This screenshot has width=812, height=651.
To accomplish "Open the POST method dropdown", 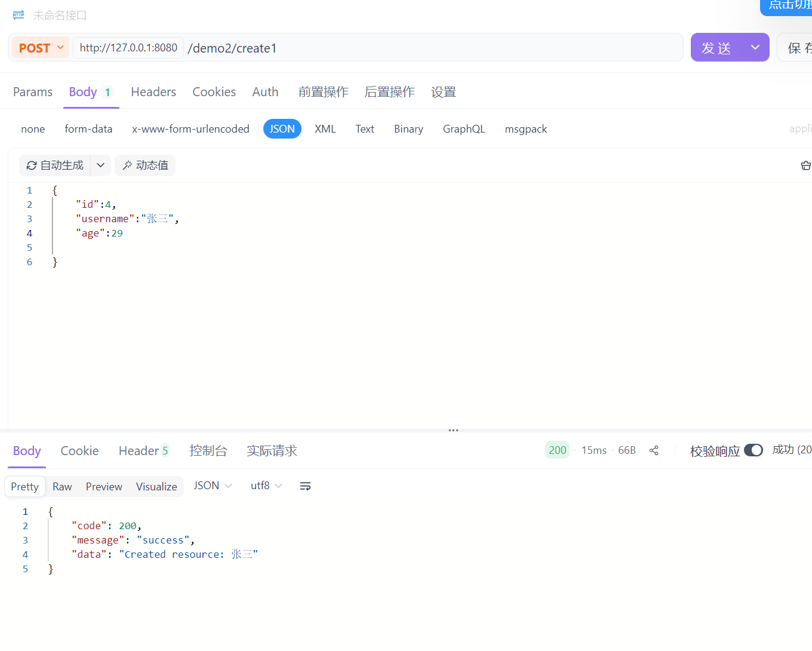I will [41, 48].
